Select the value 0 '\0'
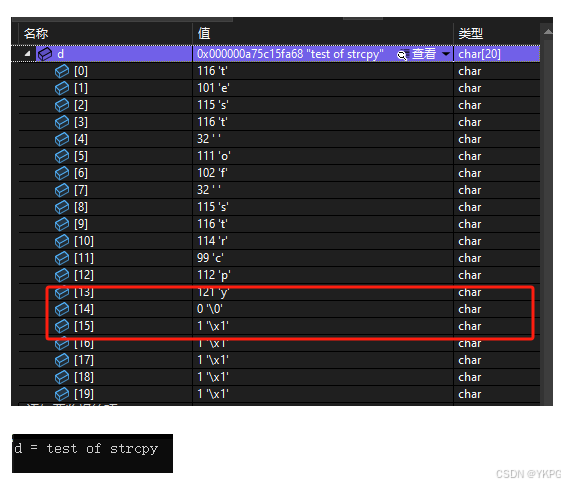 tap(210, 309)
